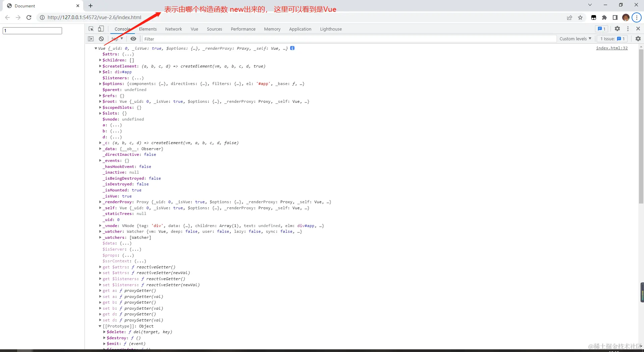Expand the $children property

coord(100,60)
